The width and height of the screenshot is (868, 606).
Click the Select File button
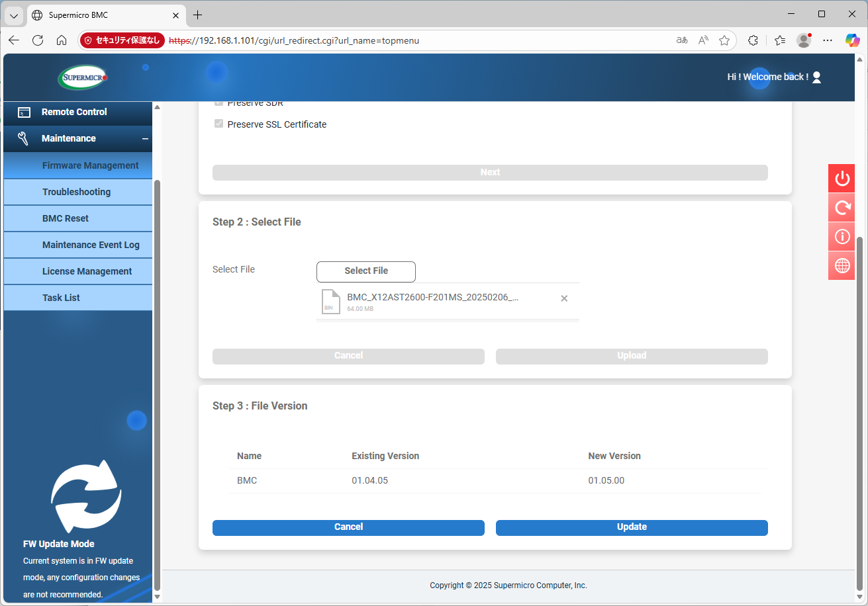pos(366,271)
